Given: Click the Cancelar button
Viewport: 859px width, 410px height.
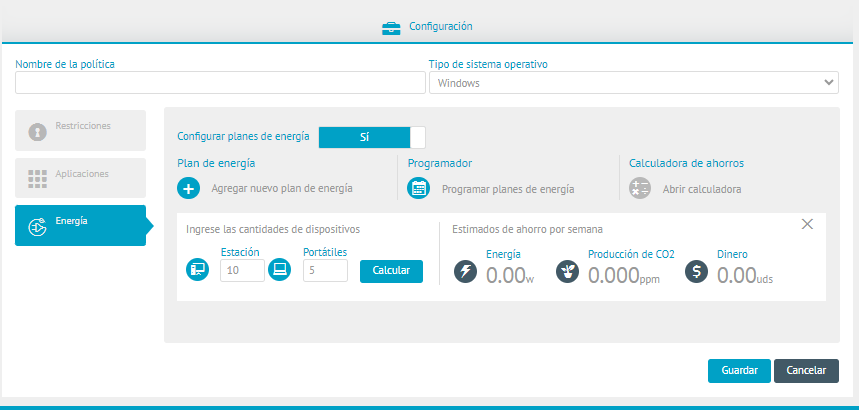Looking at the screenshot, I should (806, 371).
